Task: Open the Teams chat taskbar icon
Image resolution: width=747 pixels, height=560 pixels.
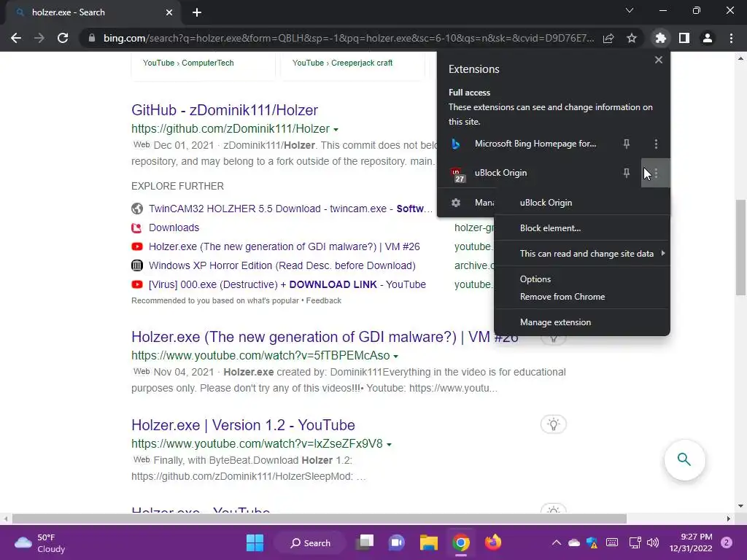Action: (x=396, y=542)
